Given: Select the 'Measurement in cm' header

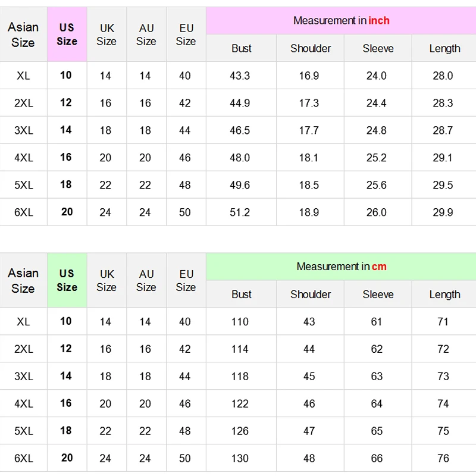Looking at the screenshot, I should click(x=341, y=267).
